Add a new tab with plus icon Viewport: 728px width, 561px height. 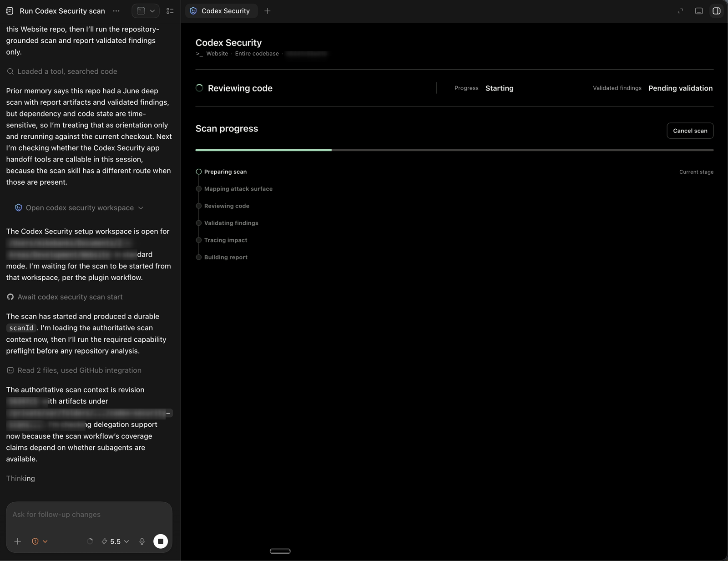click(268, 11)
